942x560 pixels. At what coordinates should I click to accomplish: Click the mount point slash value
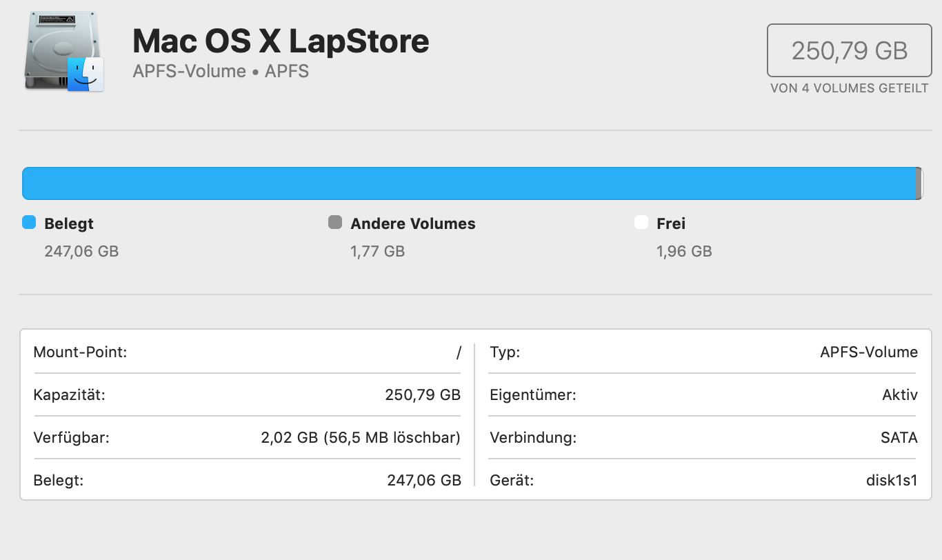pyautogui.click(x=459, y=353)
